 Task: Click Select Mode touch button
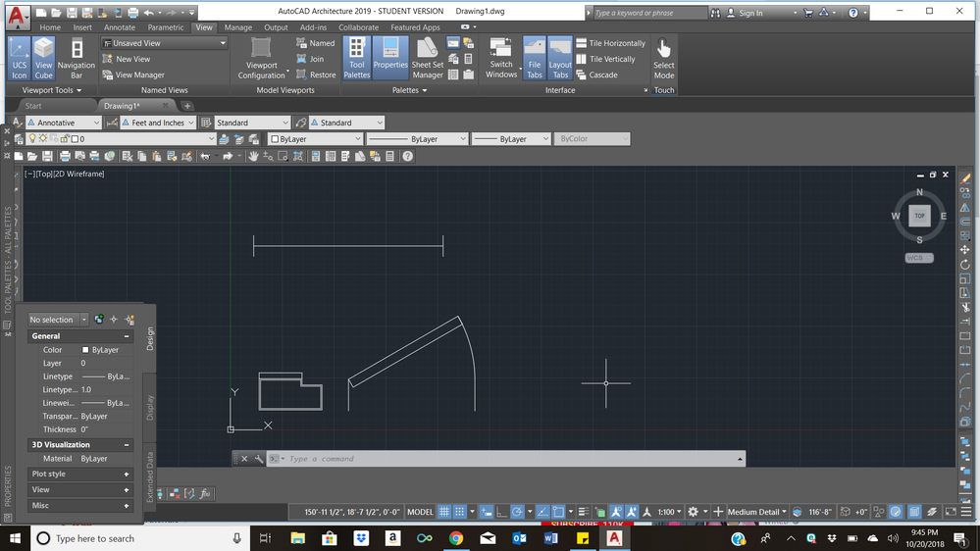click(664, 58)
